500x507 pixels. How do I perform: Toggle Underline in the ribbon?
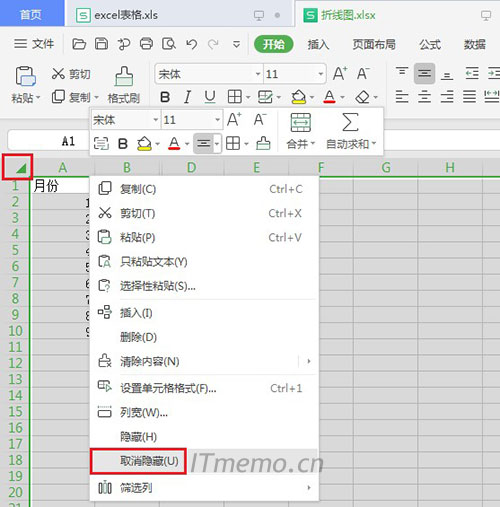click(x=210, y=97)
